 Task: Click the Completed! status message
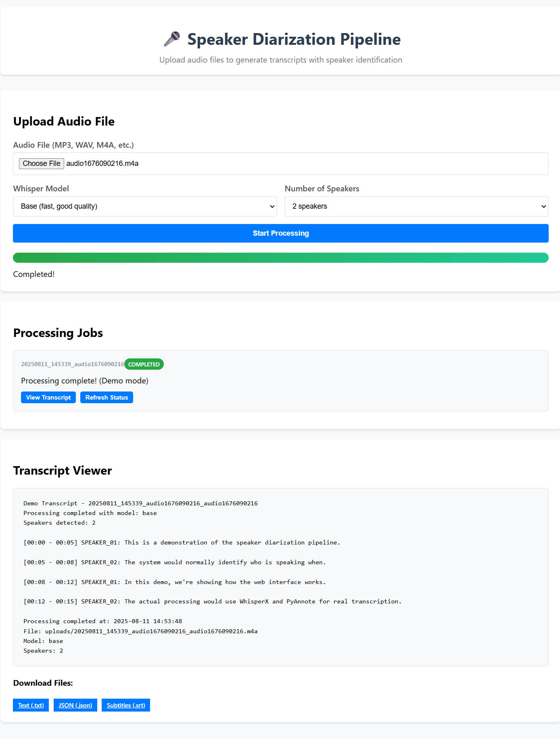click(x=33, y=274)
